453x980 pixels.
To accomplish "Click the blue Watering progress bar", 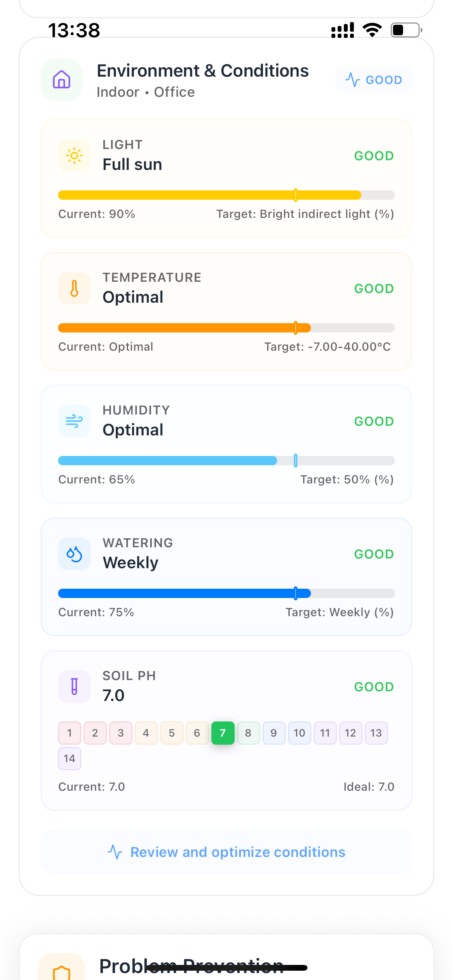I will (226, 593).
